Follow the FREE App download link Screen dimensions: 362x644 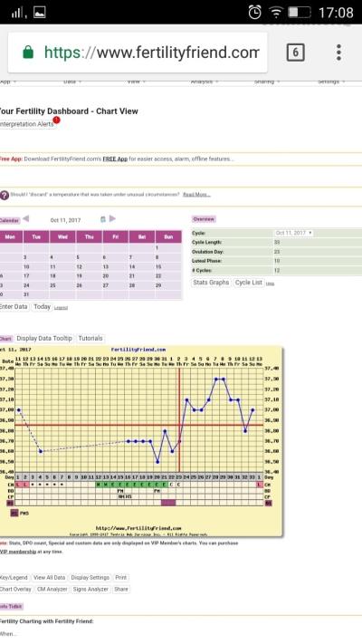115,159
